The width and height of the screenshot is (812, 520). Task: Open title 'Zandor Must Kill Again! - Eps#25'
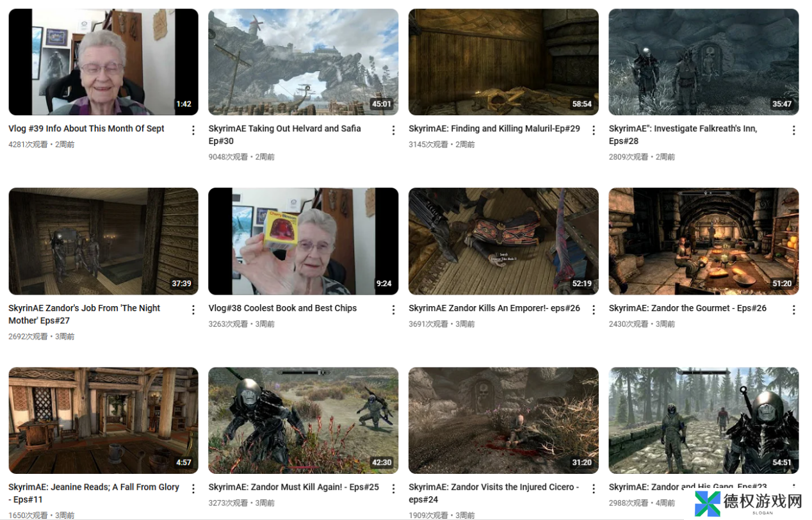coord(294,487)
